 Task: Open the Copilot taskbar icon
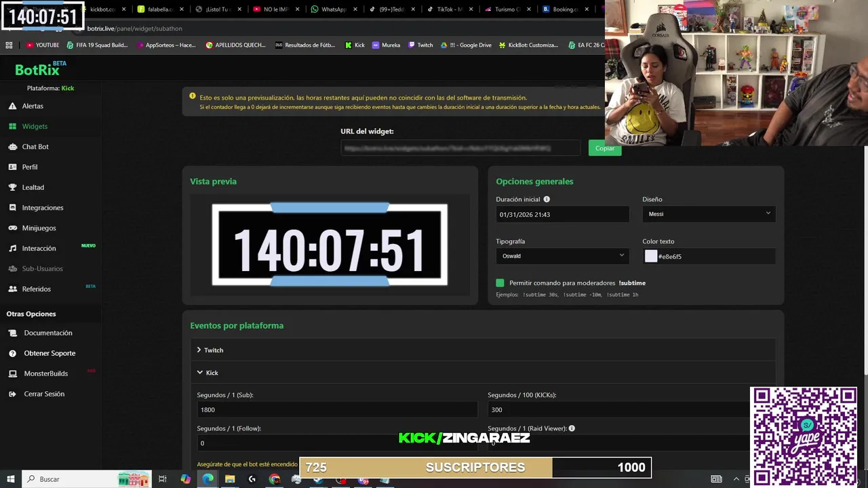(185, 479)
